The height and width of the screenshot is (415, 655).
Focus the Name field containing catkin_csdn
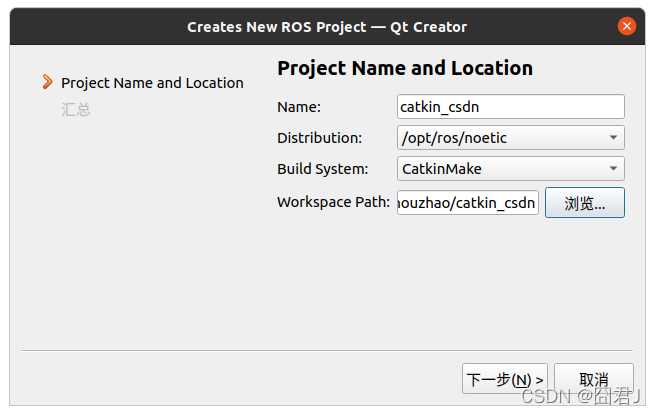coord(510,107)
